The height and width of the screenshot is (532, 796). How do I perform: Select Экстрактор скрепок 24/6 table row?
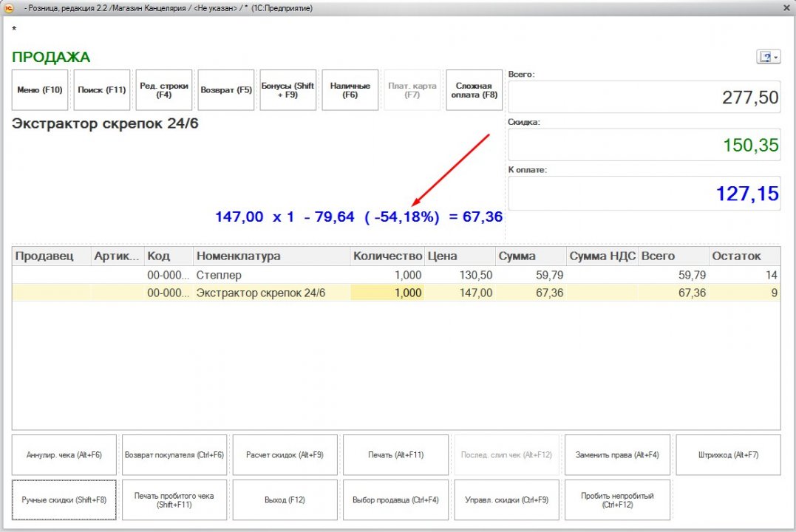tap(396, 293)
